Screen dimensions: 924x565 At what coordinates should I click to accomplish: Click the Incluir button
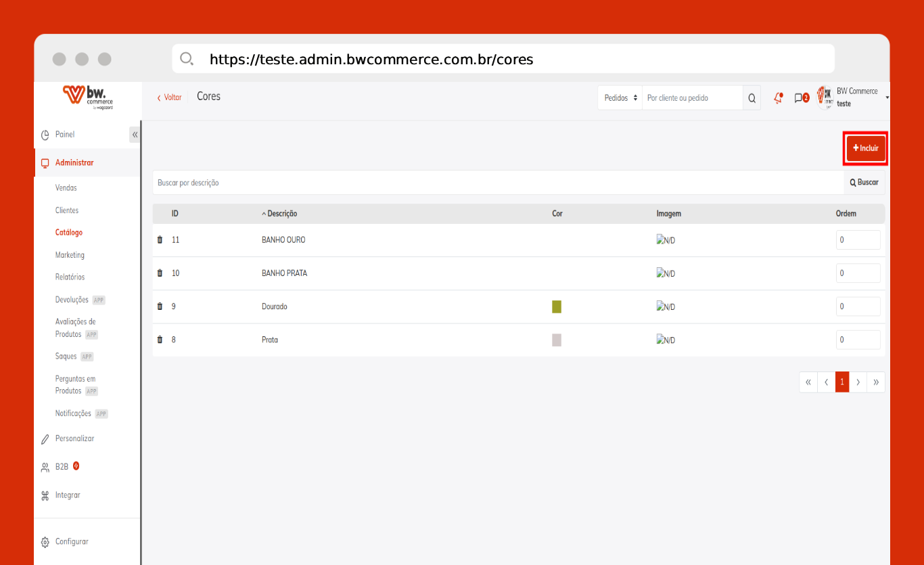(865, 148)
